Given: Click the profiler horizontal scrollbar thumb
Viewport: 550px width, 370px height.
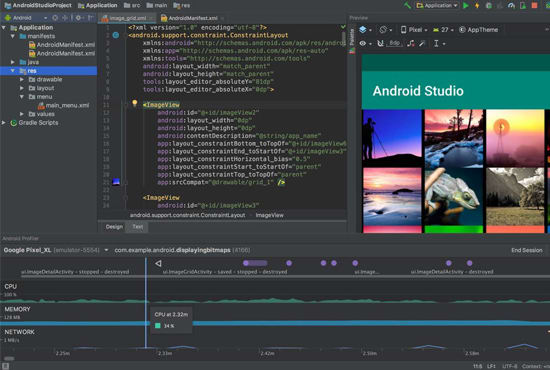Looking at the screenshot, I should coord(9,358).
